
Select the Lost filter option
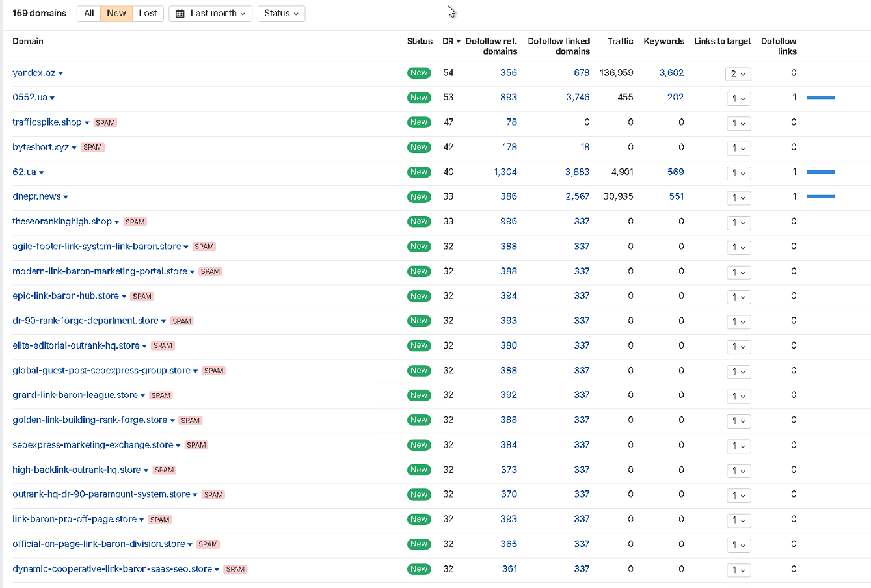[x=148, y=13]
